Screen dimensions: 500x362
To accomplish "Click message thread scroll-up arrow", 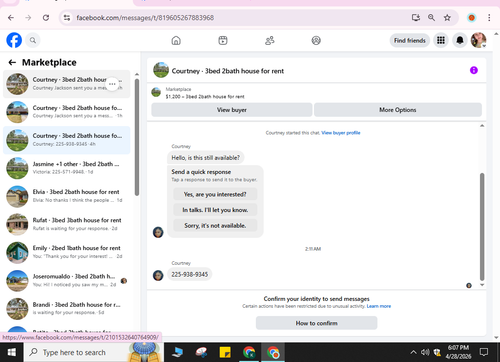I will click(482, 126).
